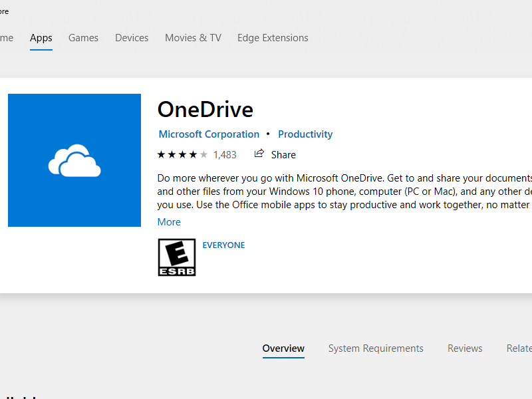Browse the Productivity category link
This screenshot has width=532, height=399.
coord(305,134)
